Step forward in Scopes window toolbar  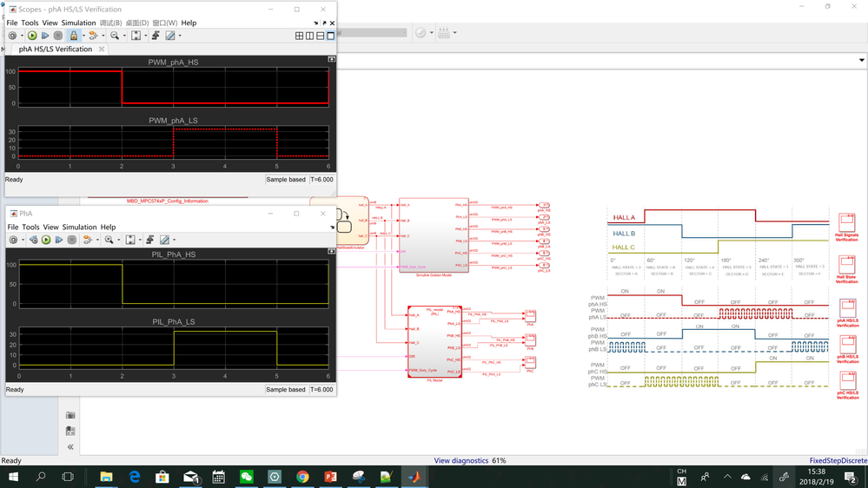(x=45, y=36)
